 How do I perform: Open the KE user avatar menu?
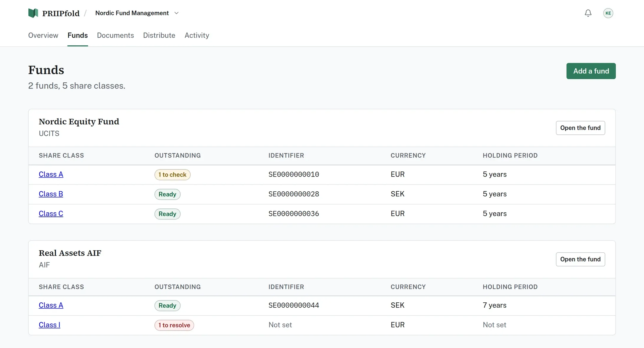tap(608, 13)
